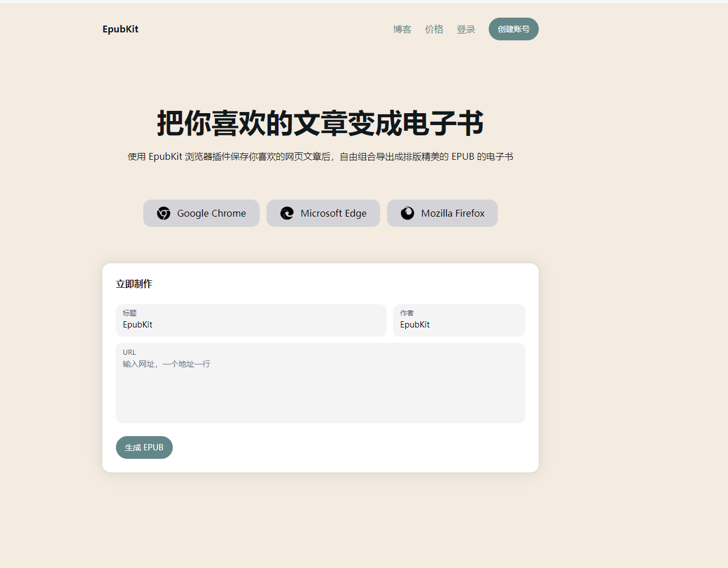Image resolution: width=728 pixels, height=568 pixels.
Task: Click the Microsoft Edge logo icon
Action: (287, 213)
